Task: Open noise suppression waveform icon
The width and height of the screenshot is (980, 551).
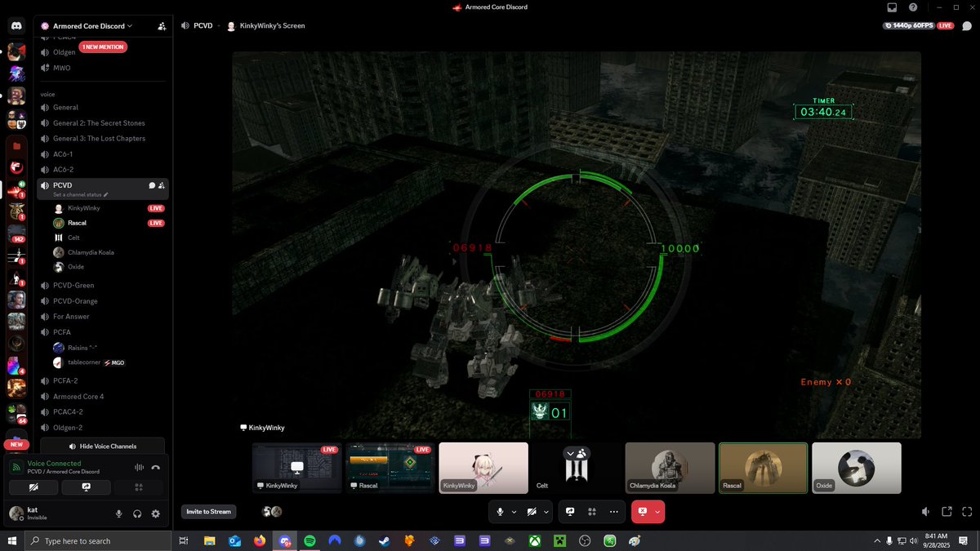Action: (x=138, y=467)
